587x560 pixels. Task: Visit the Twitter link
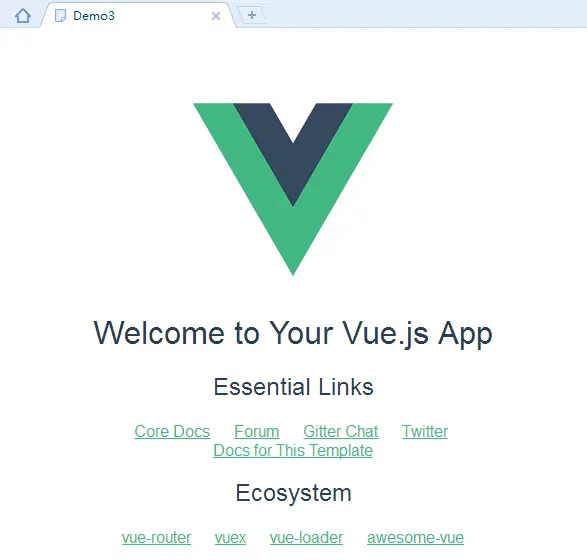pos(425,431)
